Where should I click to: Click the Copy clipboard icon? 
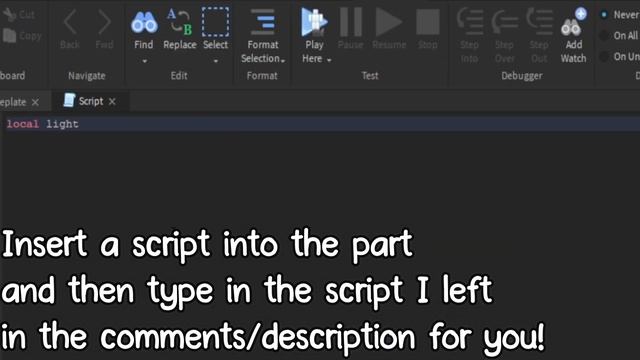click(9, 36)
